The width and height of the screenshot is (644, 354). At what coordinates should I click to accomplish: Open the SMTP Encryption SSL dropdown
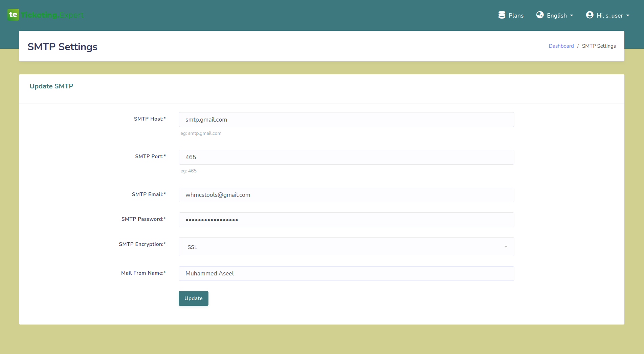click(x=346, y=247)
